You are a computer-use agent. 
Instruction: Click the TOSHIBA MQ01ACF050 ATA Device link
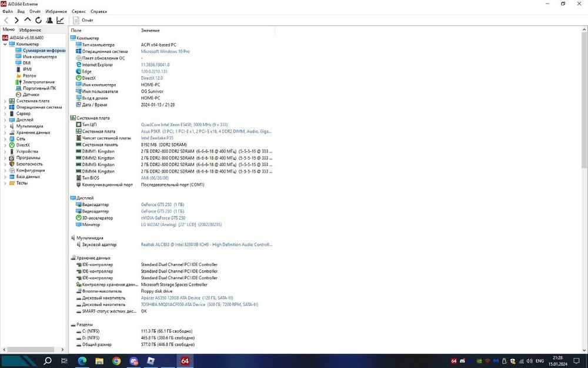click(x=199, y=304)
